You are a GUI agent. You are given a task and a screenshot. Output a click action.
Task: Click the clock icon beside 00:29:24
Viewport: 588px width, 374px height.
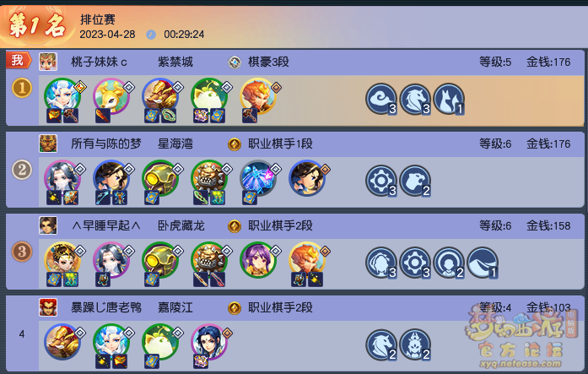tap(151, 35)
